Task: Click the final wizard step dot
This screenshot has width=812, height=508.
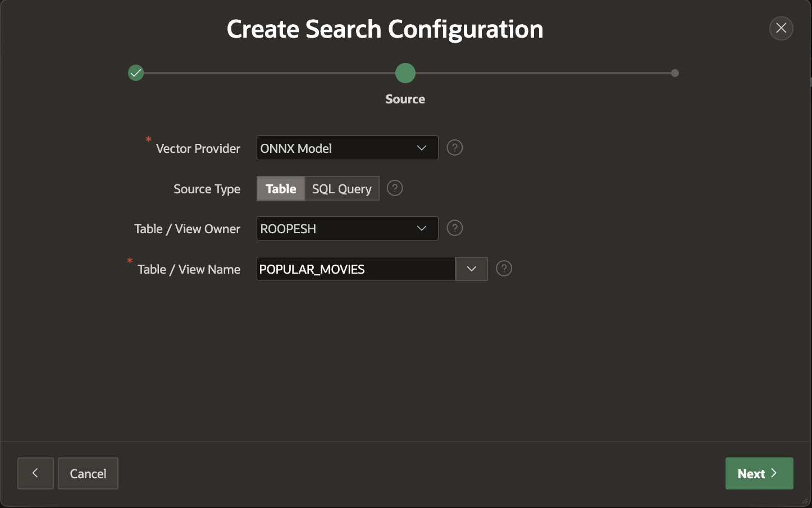Action: 674,73
